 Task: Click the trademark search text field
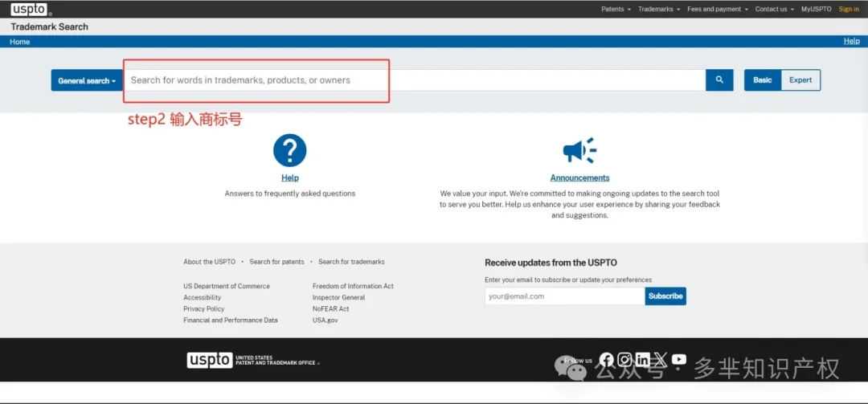point(415,80)
